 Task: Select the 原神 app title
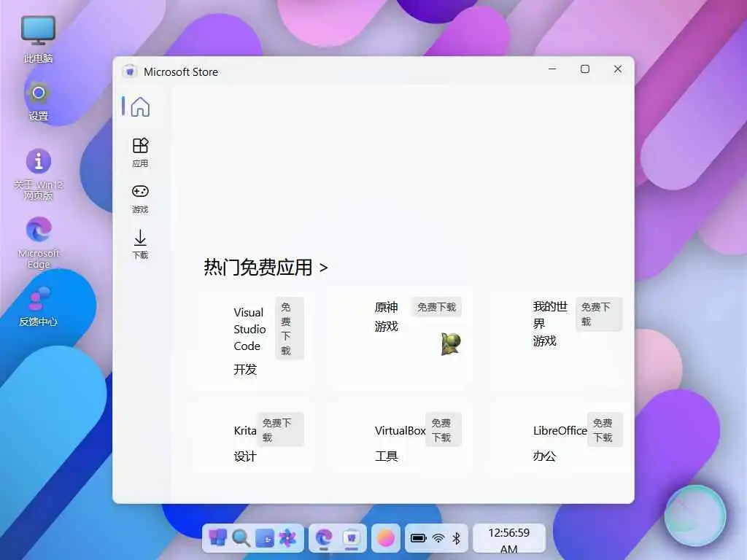(x=386, y=307)
